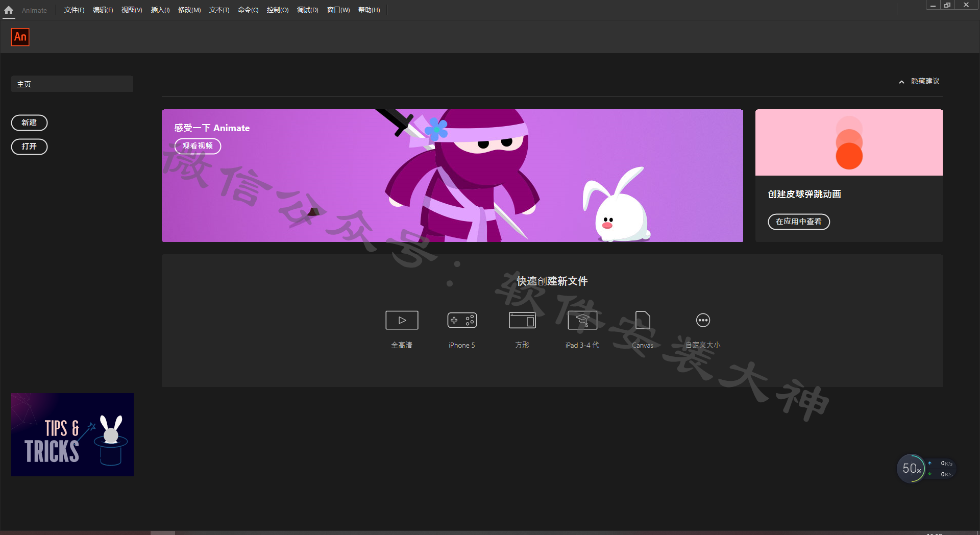The height and width of the screenshot is (535, 980).
Task: Open the 命令(C) menu
Action: point(248,10)
